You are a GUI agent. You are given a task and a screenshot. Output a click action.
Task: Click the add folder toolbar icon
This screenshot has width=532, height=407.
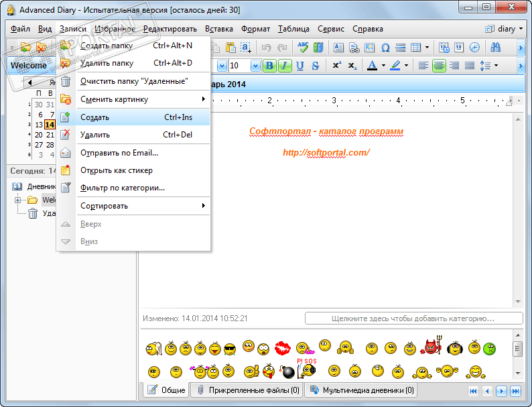25,48
